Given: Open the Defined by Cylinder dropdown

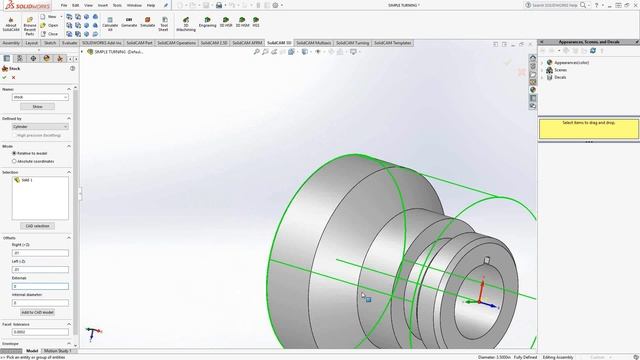Looking at the screenshot, I should [40, 127].
